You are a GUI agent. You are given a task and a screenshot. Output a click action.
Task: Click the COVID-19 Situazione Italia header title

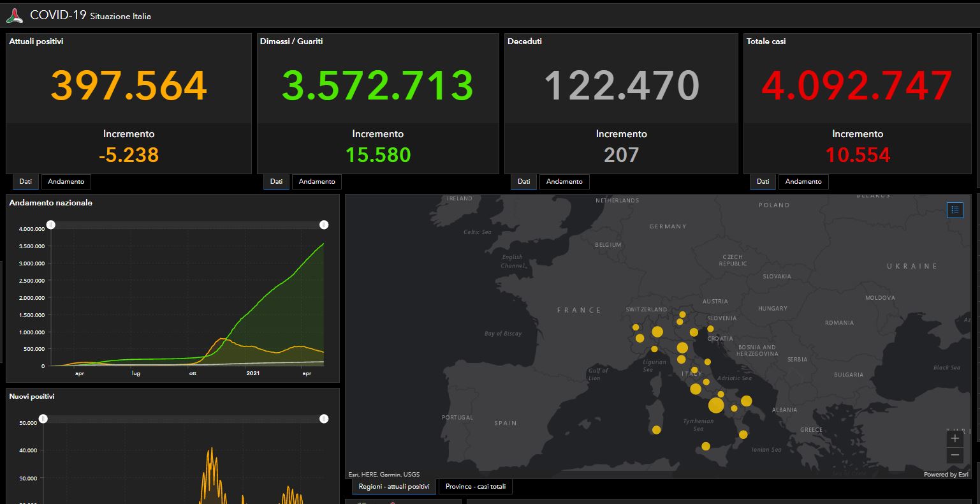(91, 16)
